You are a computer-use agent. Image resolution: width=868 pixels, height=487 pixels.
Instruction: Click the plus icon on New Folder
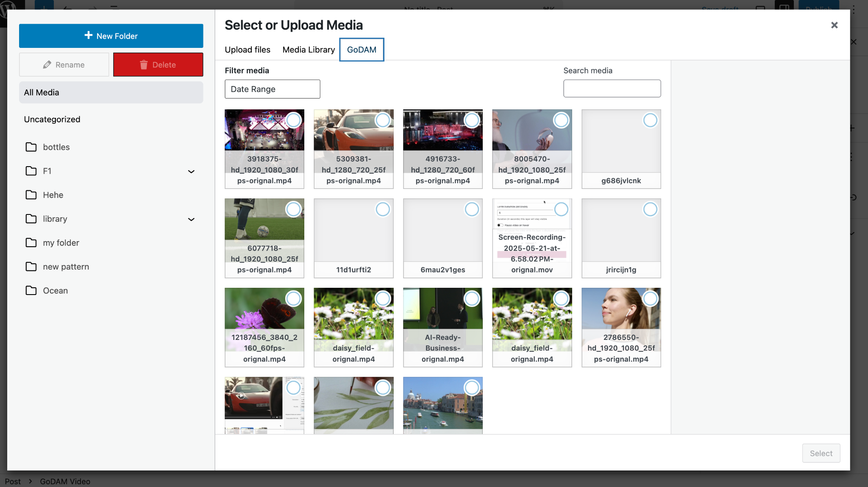click(88, 36)
